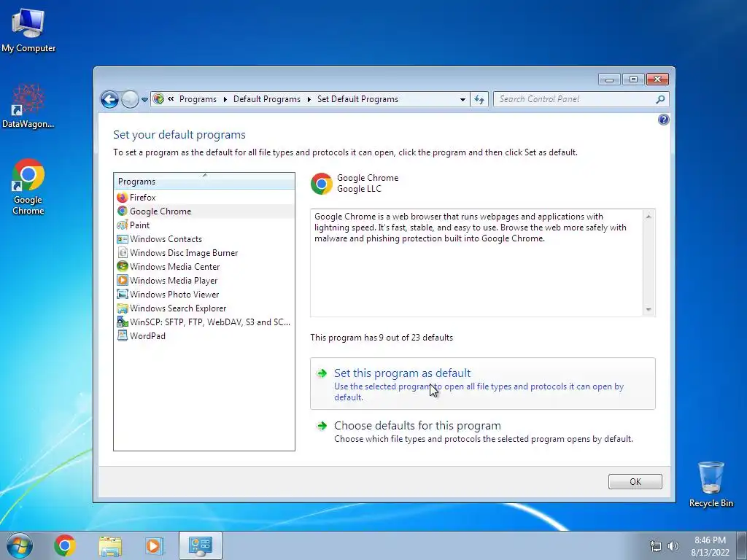Select Windows Search Explorer entry
Viewport: 747px width, 560px height.
coord(204,308)
